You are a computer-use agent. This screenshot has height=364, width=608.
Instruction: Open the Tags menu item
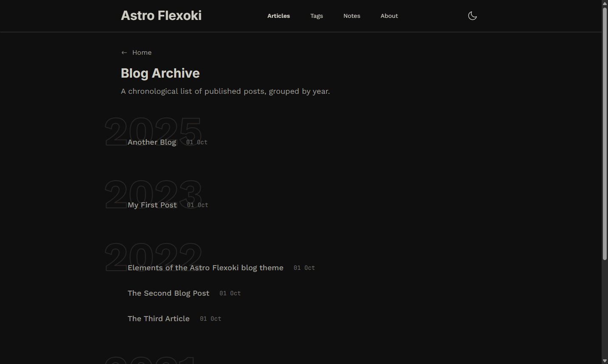pos(317,16)
